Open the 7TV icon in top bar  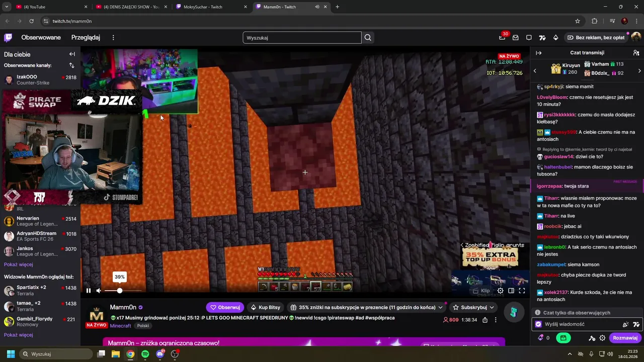tap(542, 38)
